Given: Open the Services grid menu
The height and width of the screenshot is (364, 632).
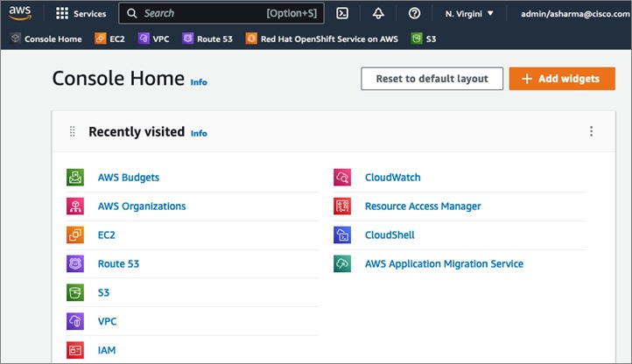Looking at the screenshot, I should [x=81, y=14].
